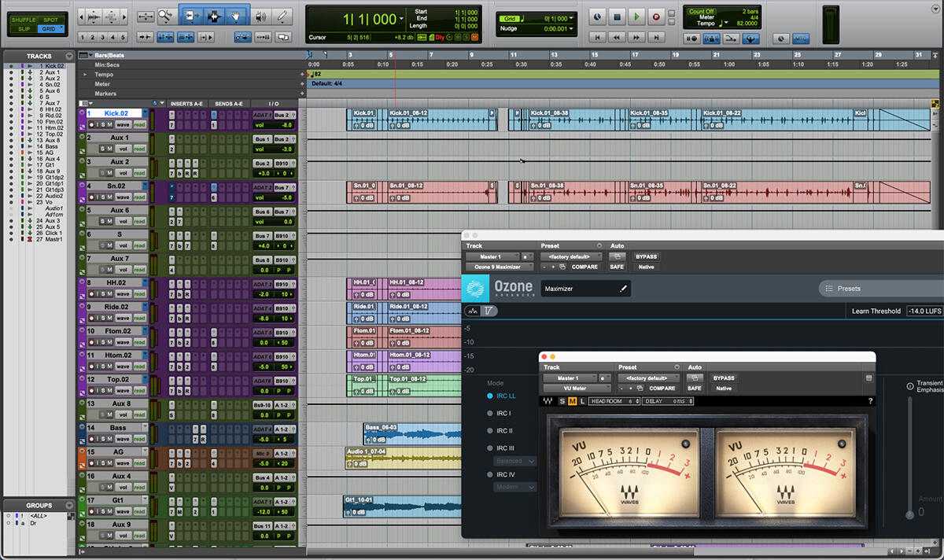Screen dimensions: 944x560
Task: Open the DELAY dropdown in VU Meter
Action: coord(668,401)
